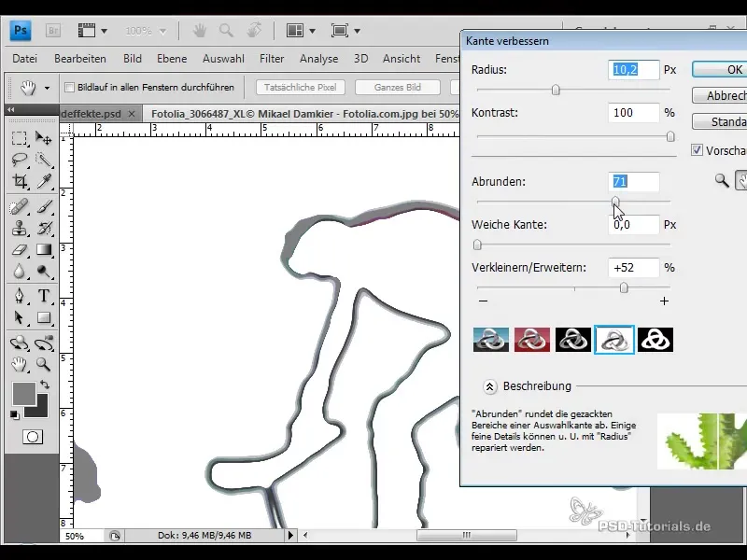Click the Quick Mask mode icon
747x560 pixels.
pos(32,436)
